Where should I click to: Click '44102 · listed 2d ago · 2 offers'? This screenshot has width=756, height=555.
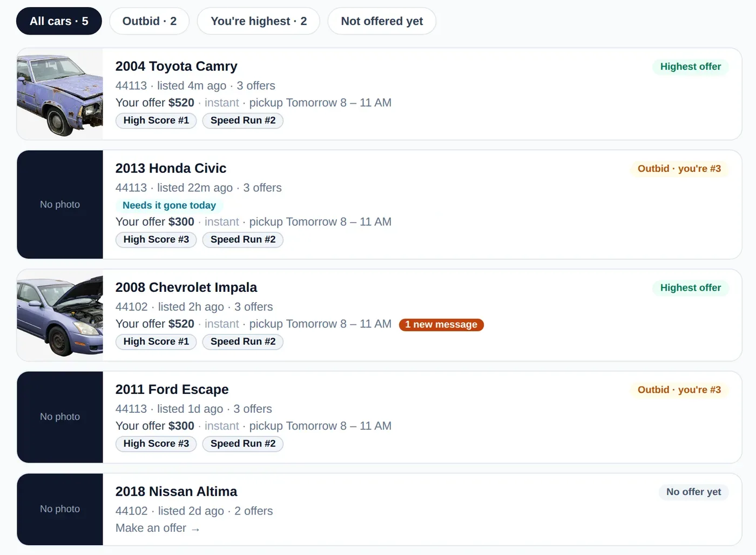click(194, 511)
